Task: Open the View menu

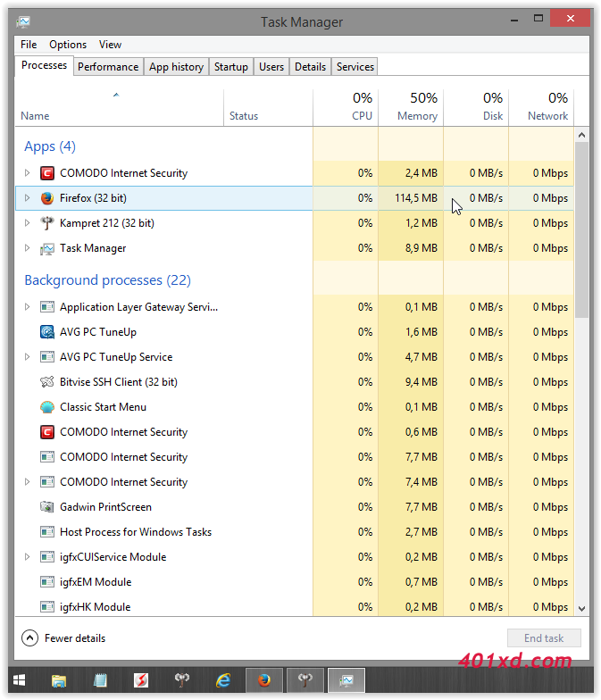Action: coord(111,45)
